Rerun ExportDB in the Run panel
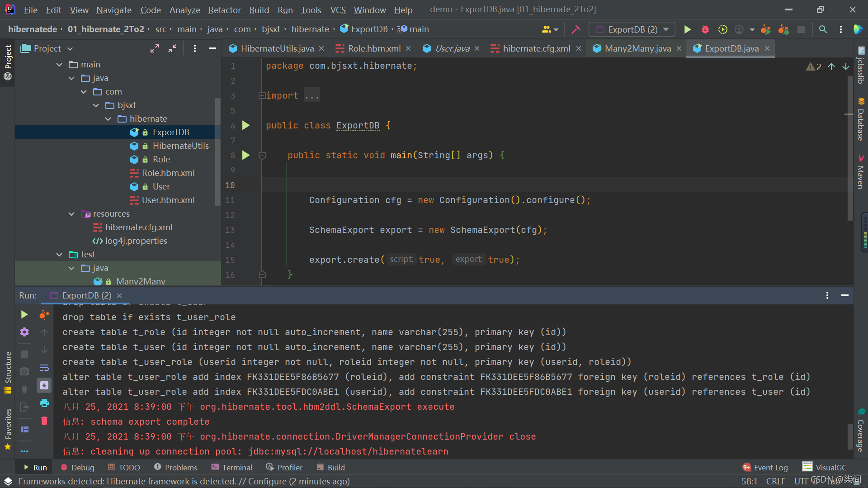868x488 pixels. pyautogui.click(x=24, y=314)
